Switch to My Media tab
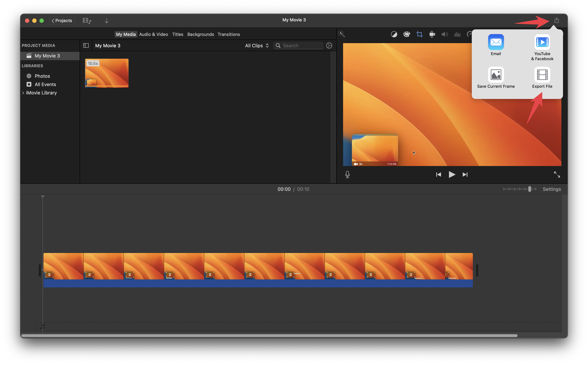Image resolution: width=588 pixels, height=365 pixels. 126,34
